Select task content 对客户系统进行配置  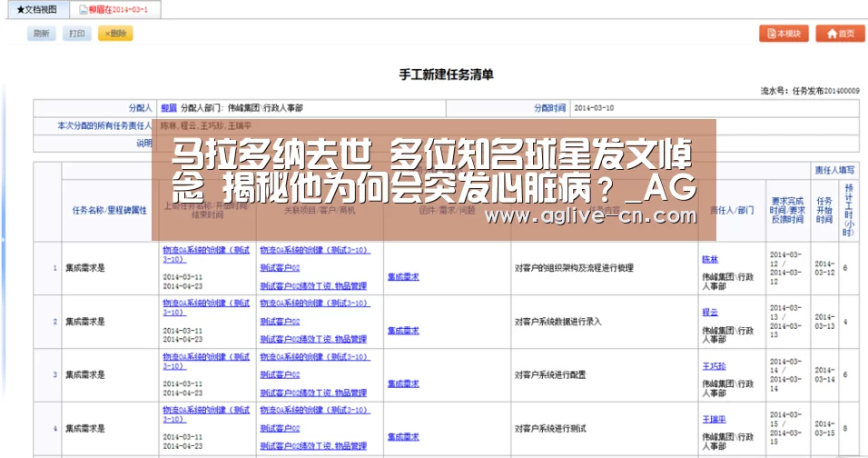click(x=550, y=374)
